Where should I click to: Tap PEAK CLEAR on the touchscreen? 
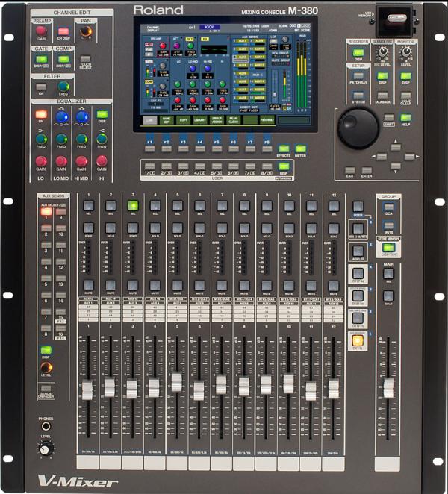pos(233,120)
